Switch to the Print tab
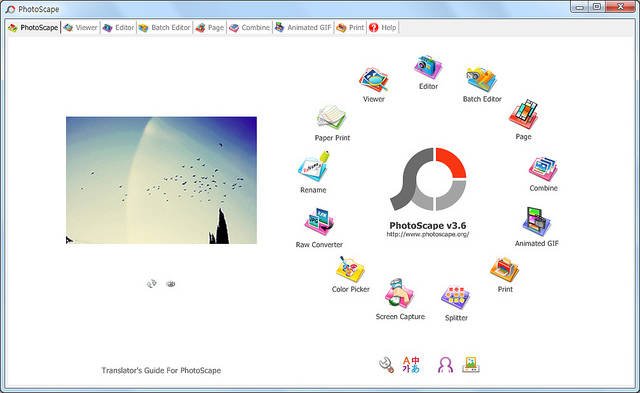This screenshot has width=640, height=393. point(350,28)
